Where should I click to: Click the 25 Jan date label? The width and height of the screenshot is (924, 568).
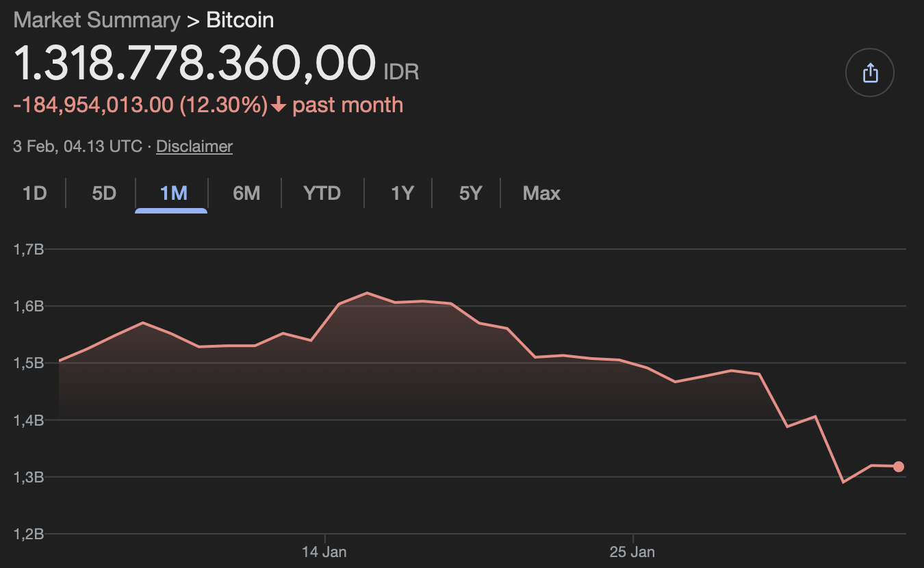tap(632, 552)
